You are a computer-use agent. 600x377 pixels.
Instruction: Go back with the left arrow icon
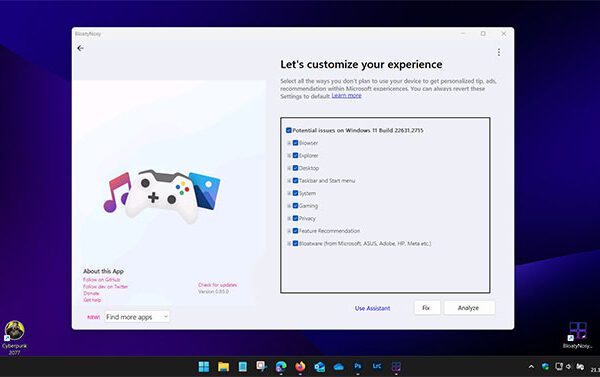[80, 48]
